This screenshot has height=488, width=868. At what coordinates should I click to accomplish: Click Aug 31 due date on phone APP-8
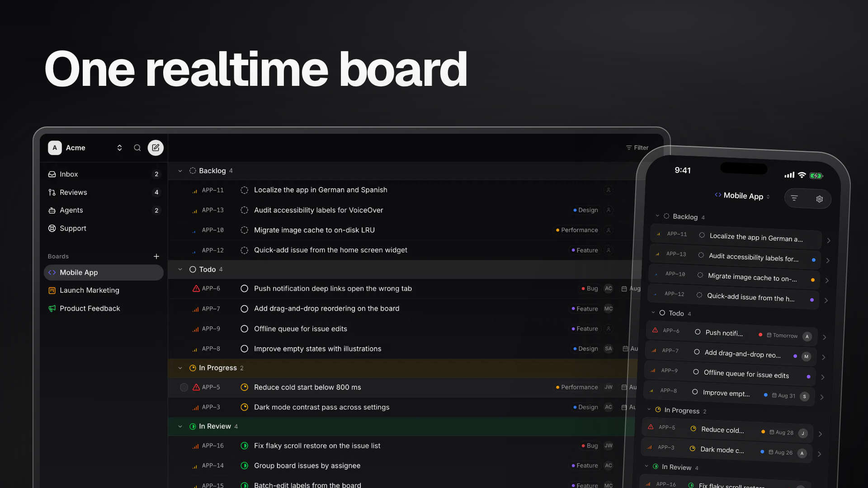783,395
